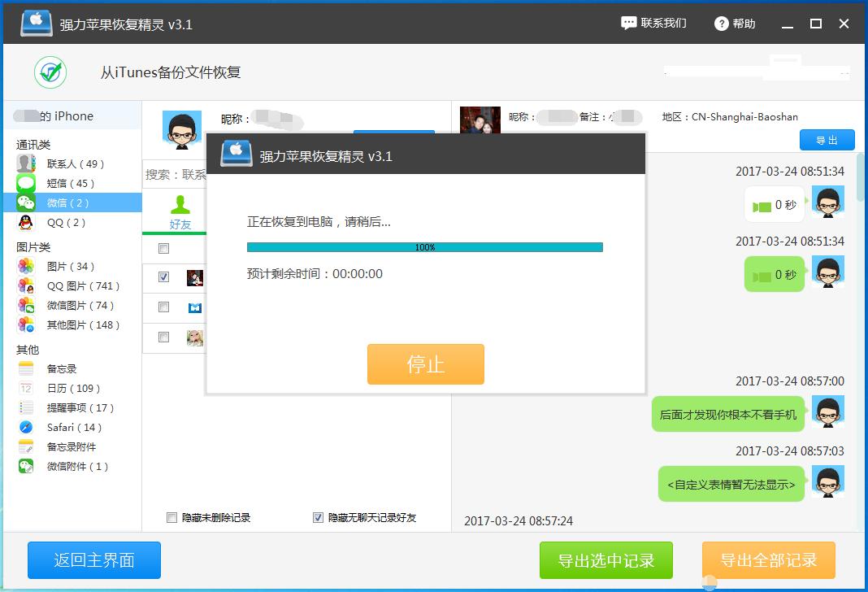
Task: Disable the 隐藏无聊天记录好友 checkbox
Action: [318, 517]
